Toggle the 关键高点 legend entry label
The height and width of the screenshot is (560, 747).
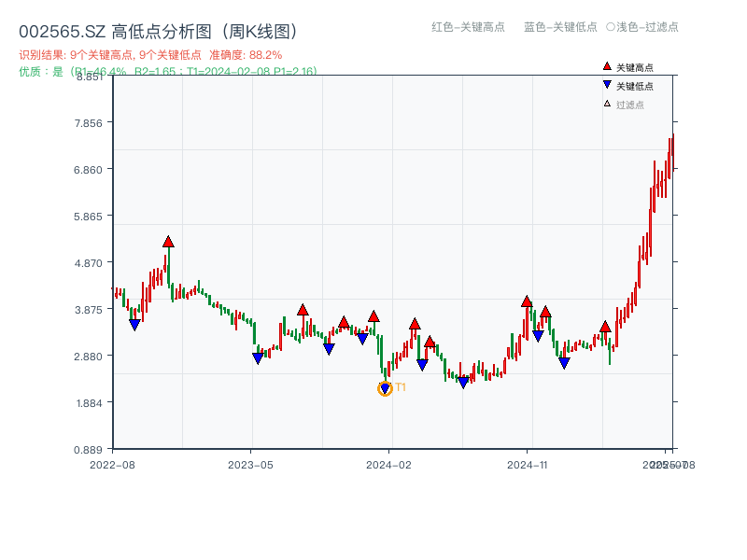pyautogui.click(x=635, y=67)
